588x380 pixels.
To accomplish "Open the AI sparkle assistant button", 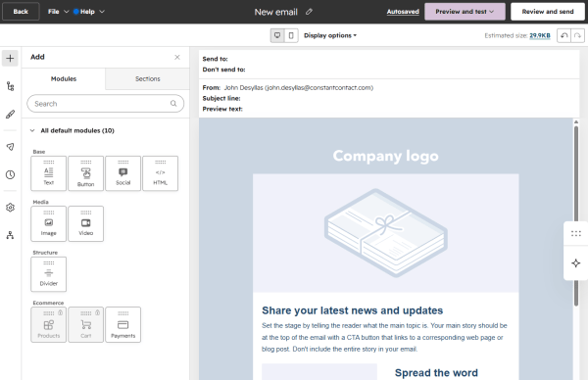I will (x=575, y=263).
